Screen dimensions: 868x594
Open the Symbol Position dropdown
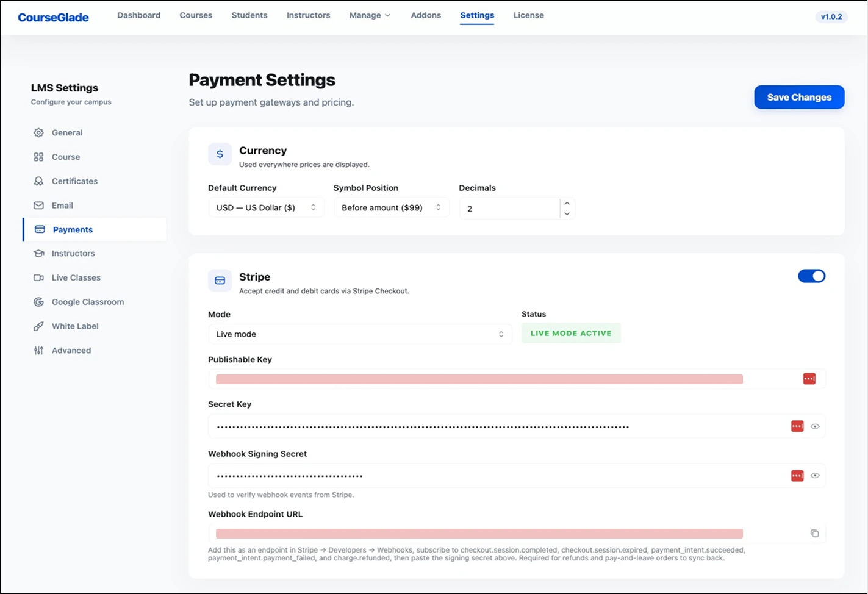pos(391,207)
